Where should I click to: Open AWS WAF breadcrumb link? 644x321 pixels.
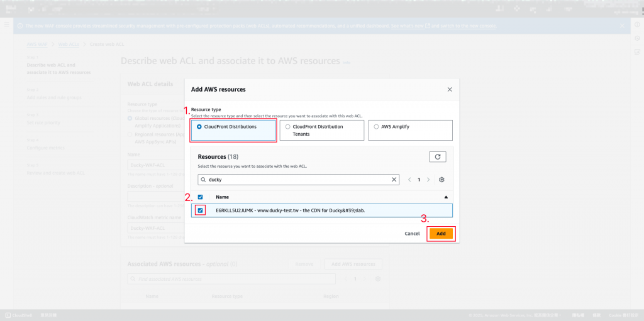pos(37,45)
